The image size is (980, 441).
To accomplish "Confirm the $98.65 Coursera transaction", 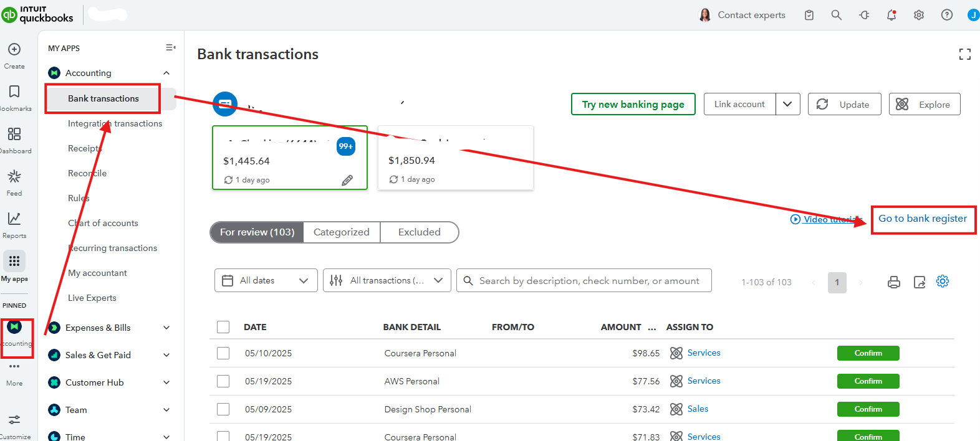I will click(x=868, y=353).
